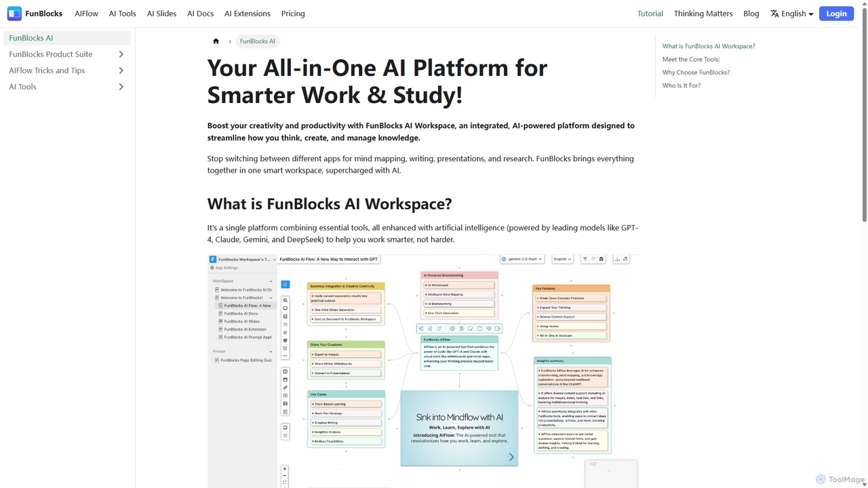Click the AI-Powered Brainstorming node header
Image resolution: width=868 pixels, height=488 pixels.
tap(459, 275)
